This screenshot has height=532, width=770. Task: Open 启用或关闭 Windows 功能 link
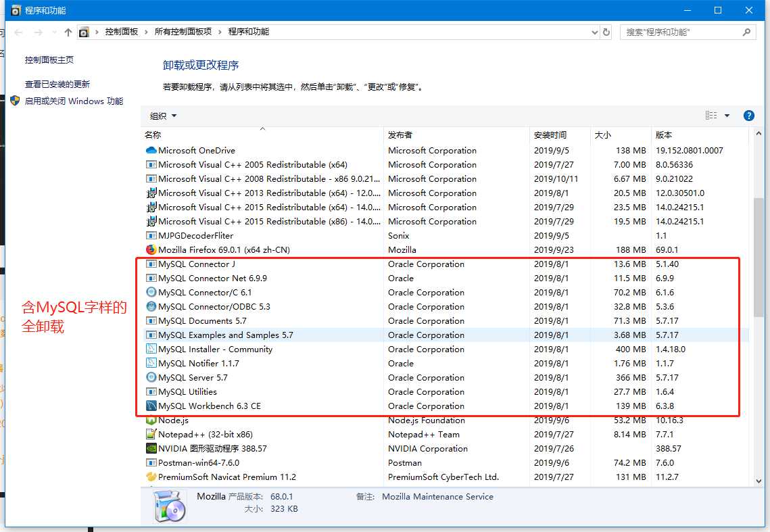pyautogui.click(x=74, y=101)
